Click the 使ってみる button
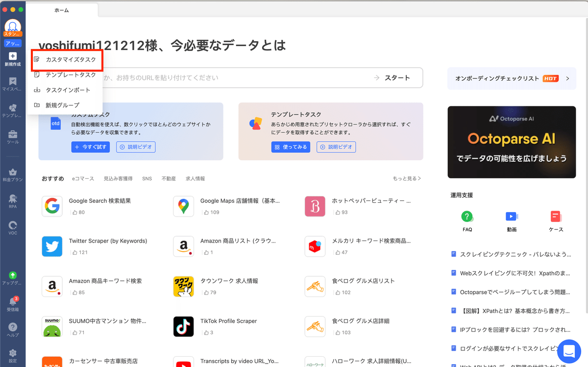Viewport: 588px width, 367px height. click(291, 147)
